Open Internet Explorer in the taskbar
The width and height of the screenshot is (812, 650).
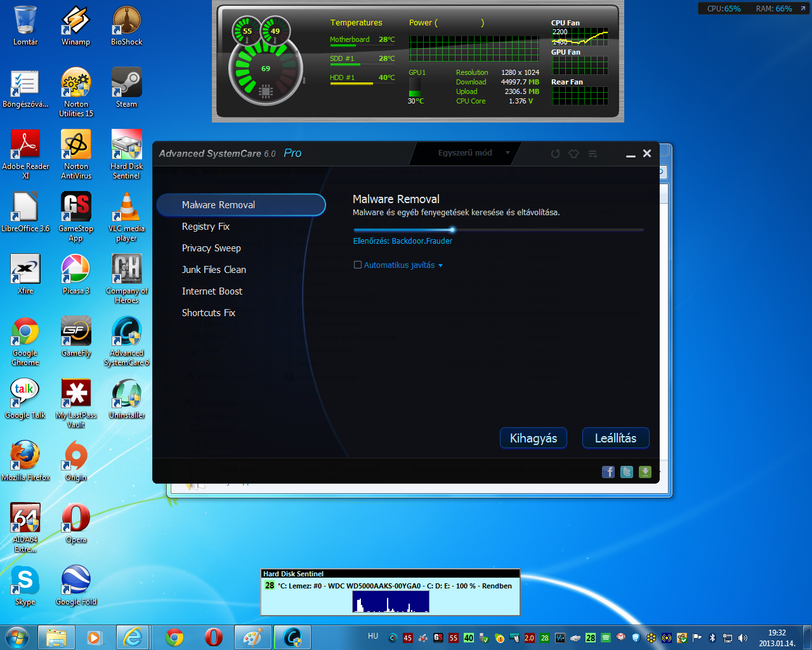(x=133, y=637)
